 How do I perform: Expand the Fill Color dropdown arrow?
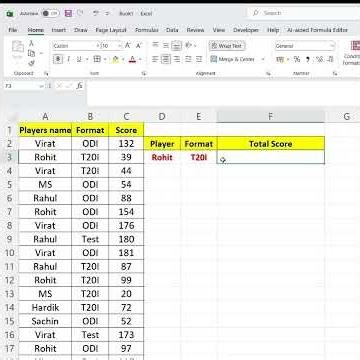coord(123,60)
